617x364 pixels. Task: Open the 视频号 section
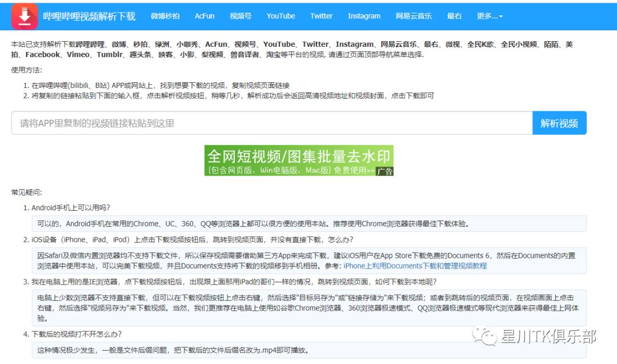pos(240,16)
